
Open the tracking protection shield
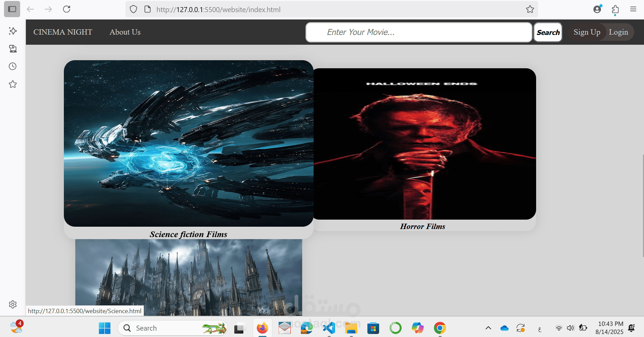point(133,9)
